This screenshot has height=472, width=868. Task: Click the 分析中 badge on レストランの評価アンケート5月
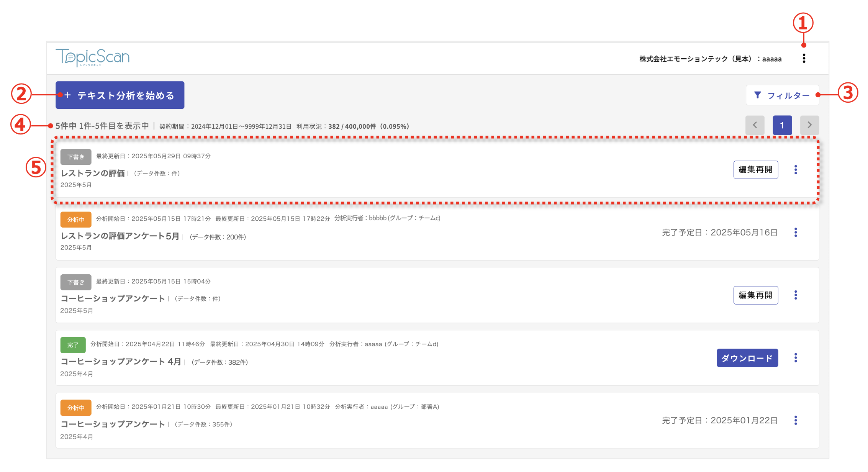pos(76,220)
